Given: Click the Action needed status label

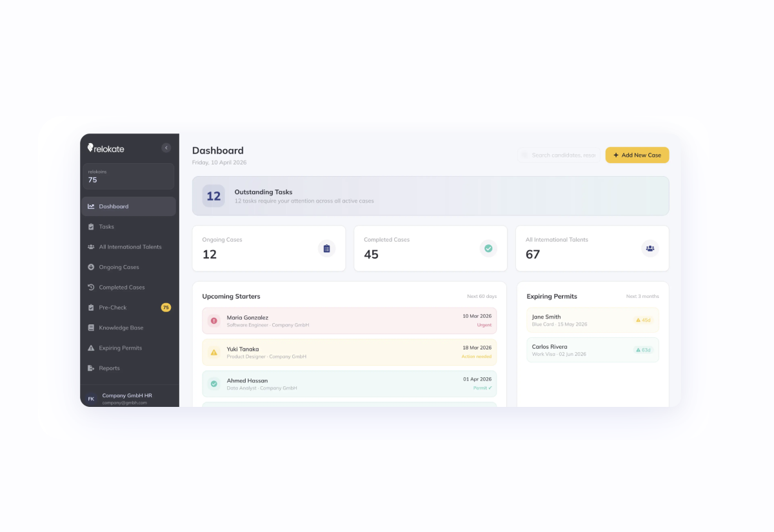Looking at the screenshot, I should (x=477, y=357).
